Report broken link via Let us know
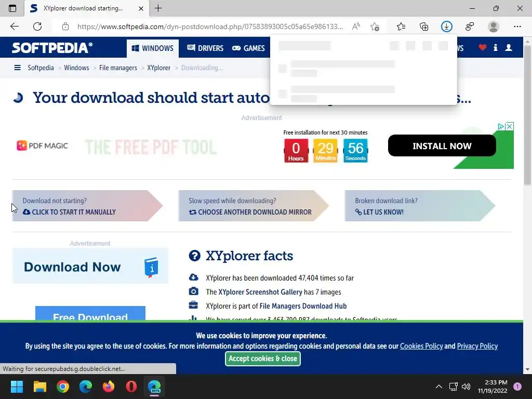Screen dimensions: 532x399 tap(419, 206)
